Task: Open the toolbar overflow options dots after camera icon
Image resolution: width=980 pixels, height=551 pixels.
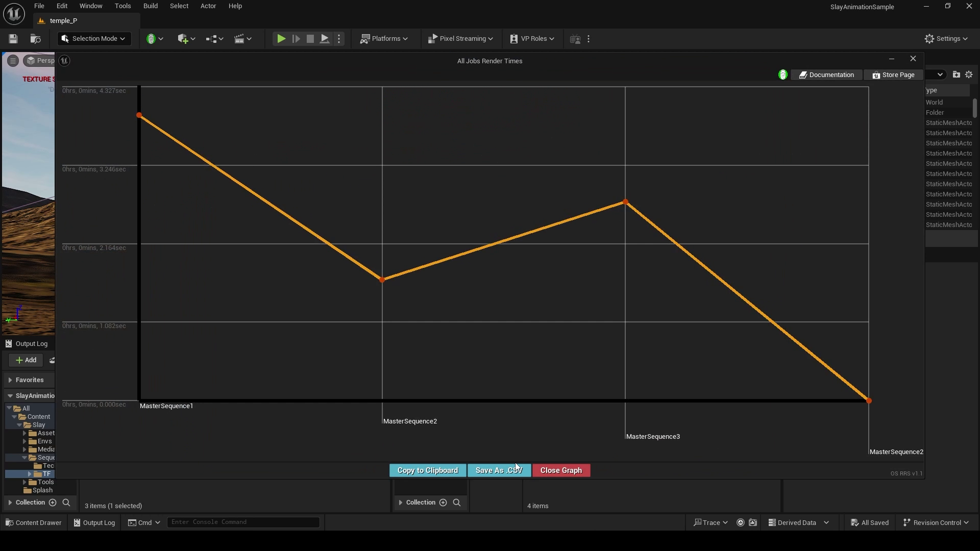Action: point(589,39)
